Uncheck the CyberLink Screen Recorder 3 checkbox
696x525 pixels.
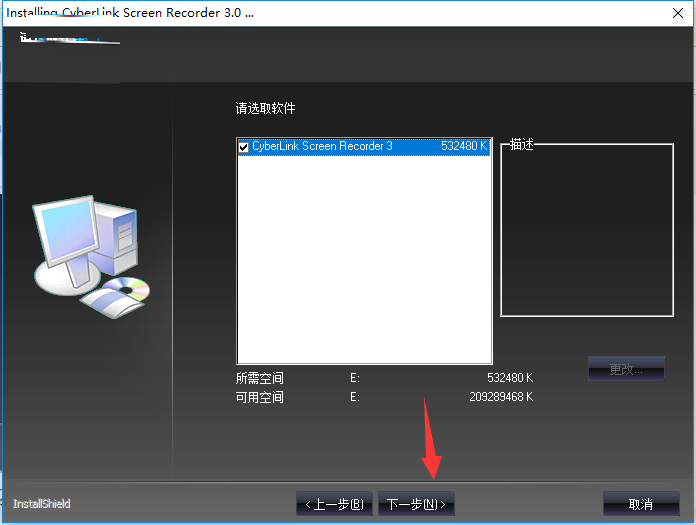coord(243,147)
